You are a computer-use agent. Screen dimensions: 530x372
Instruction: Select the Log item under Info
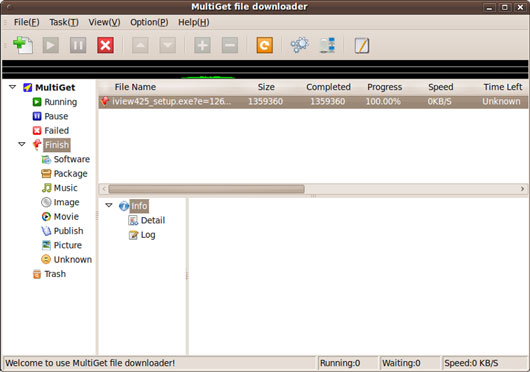(x=142, y=235)
